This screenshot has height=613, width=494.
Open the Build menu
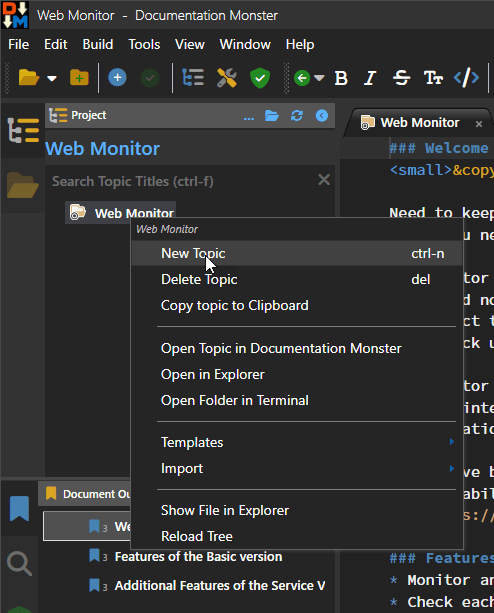(98, 45)
